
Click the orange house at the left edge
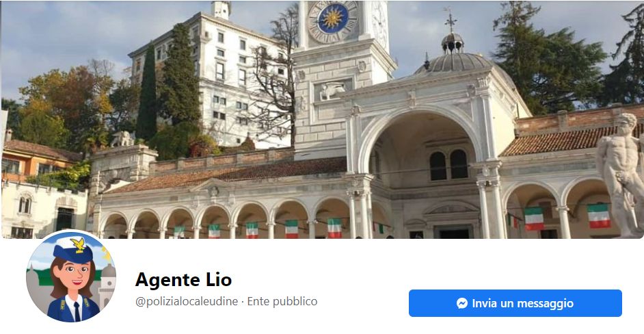click(x=35, y=160)
